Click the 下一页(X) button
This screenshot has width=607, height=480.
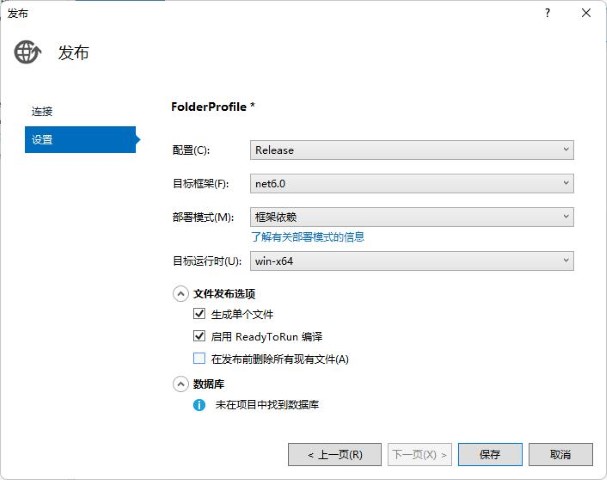(x=420, y=454)
